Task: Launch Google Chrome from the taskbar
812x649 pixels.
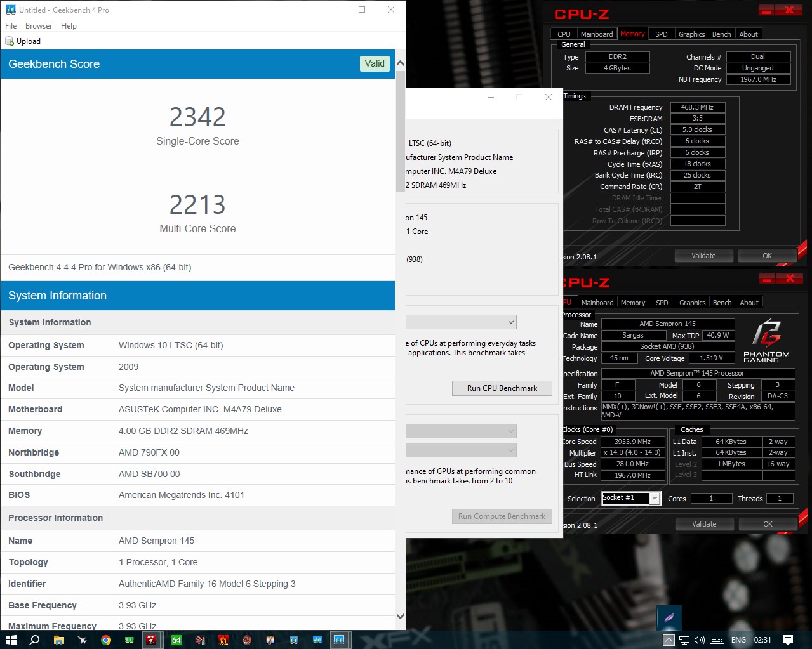Action: pos(106,639)
